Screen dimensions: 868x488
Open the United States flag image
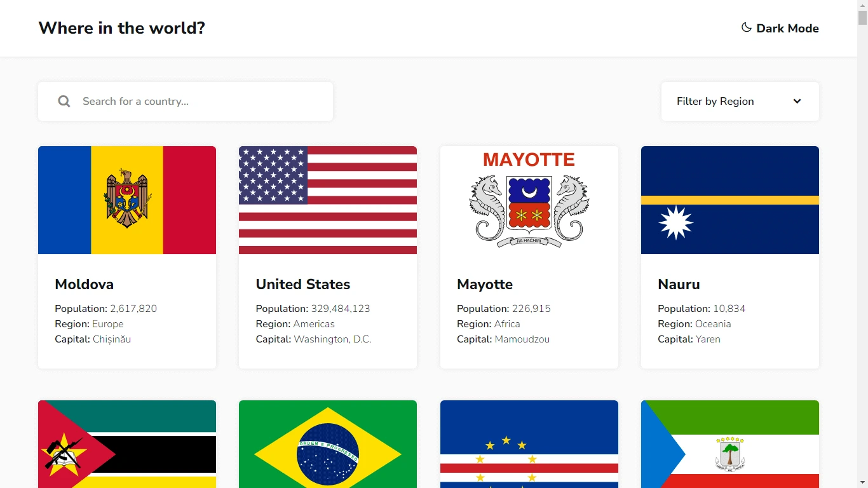(x=328, y=200)
